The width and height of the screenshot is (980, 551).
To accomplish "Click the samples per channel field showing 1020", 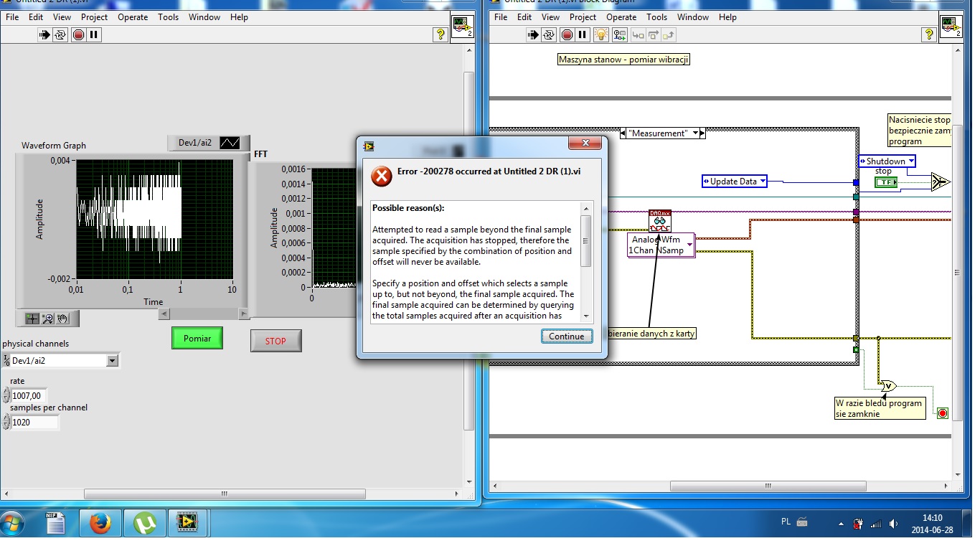I will coord(34,423).
